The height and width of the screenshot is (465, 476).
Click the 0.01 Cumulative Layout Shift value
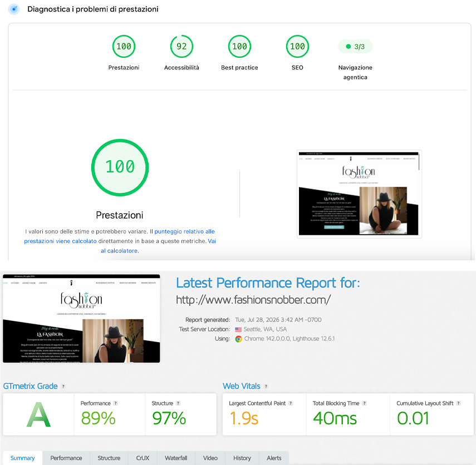[x=413, y=418]
